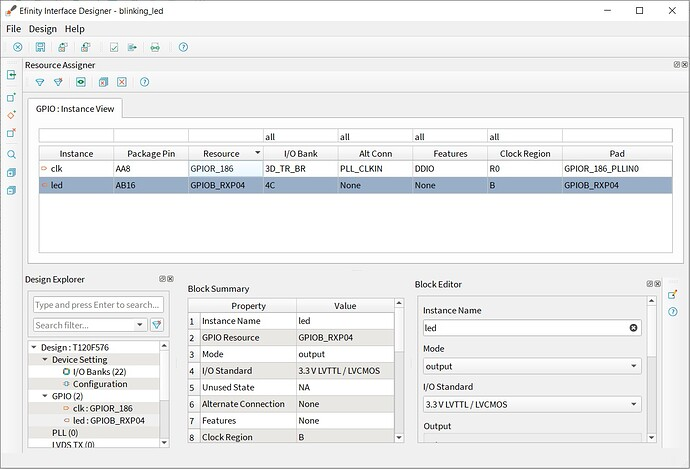
Task: Select the GPIO : Instance View tab
Action: [74, 106]
